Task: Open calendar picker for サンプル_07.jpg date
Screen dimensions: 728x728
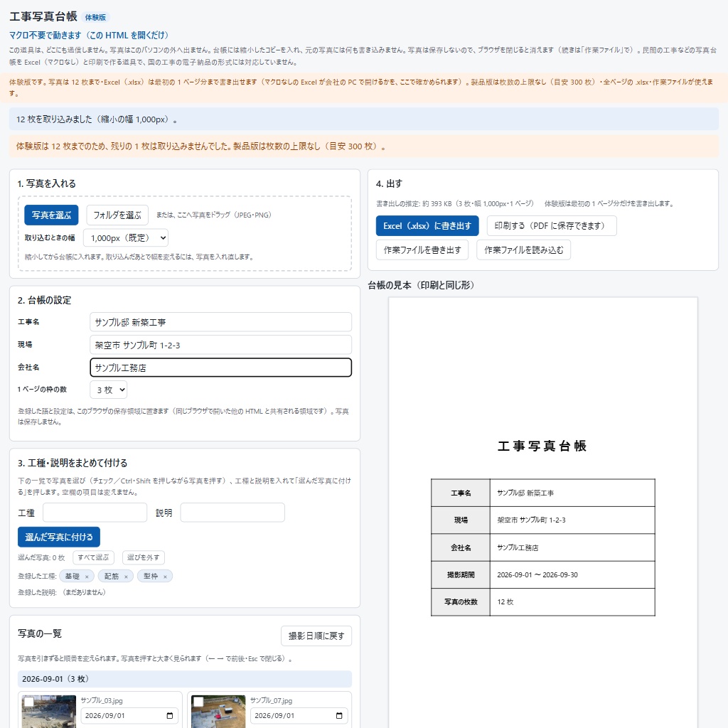Action: pos(339,715)
